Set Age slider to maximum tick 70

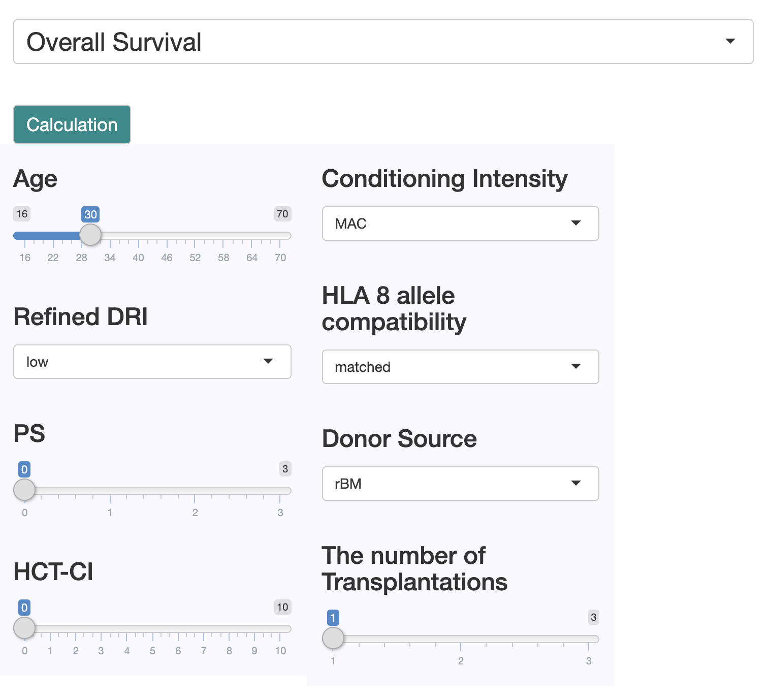pos(280,236)
